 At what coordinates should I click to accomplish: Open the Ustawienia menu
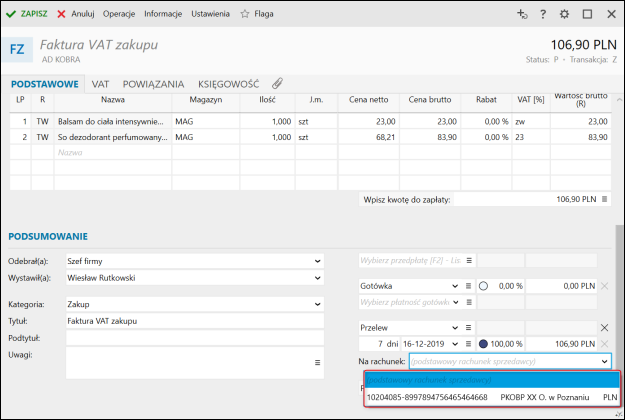tap(210, 14)
